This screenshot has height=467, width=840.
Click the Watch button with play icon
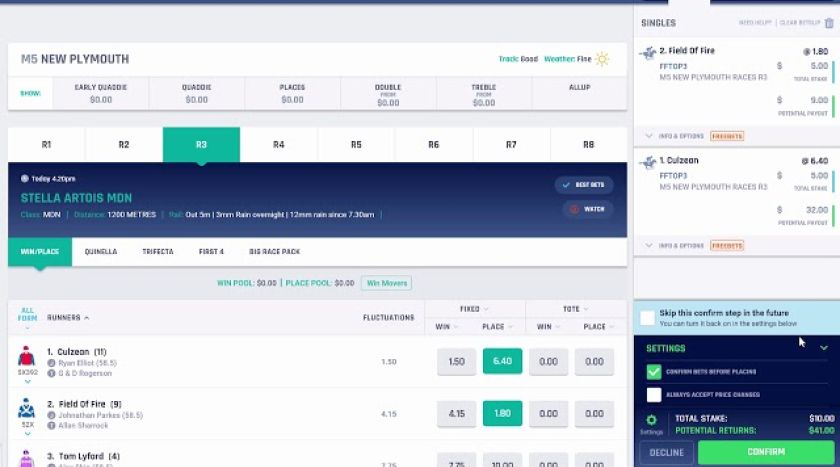tap(585, 209)
